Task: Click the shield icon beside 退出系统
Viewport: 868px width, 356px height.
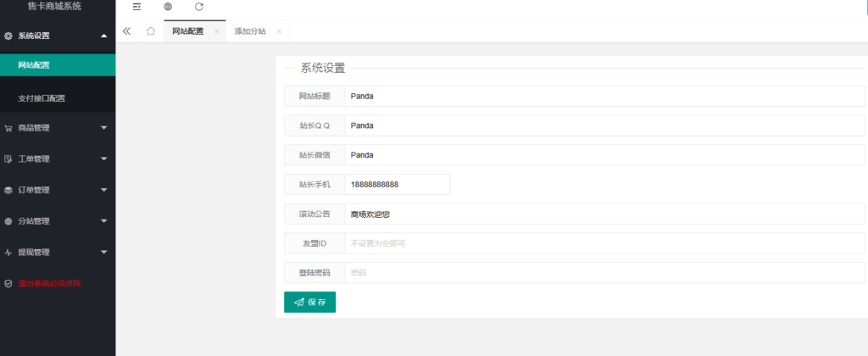Action: pyautogui.click(x=8, y=283)
